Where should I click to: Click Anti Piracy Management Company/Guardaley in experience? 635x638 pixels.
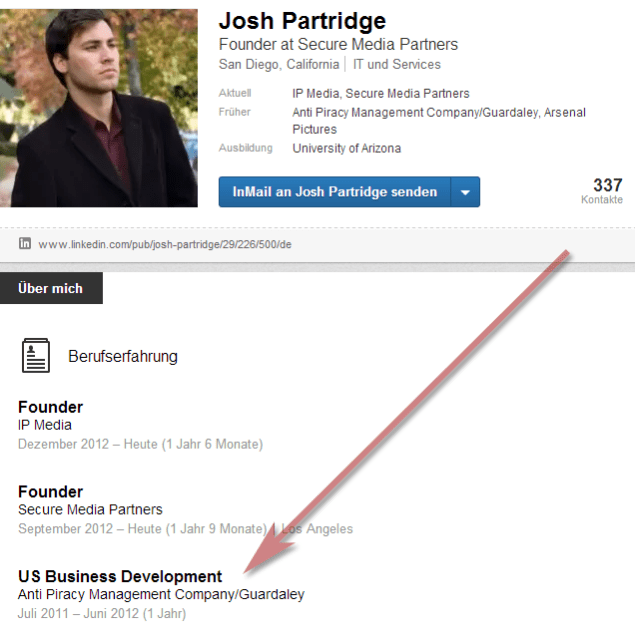point(161,594)
